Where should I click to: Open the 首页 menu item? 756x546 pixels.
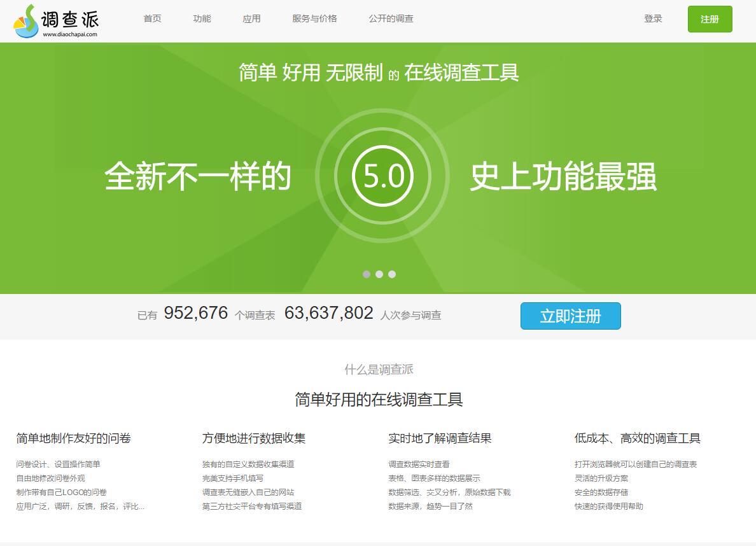click(x=152, y=19)
